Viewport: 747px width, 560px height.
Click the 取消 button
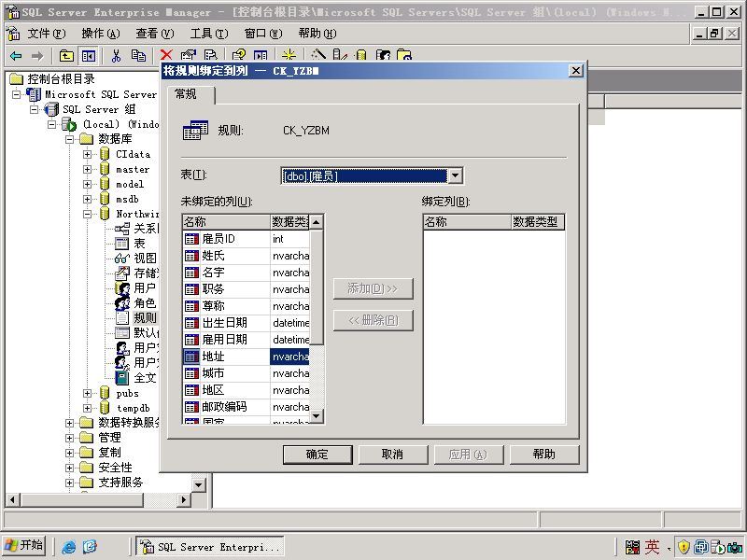tap(393, 455)
